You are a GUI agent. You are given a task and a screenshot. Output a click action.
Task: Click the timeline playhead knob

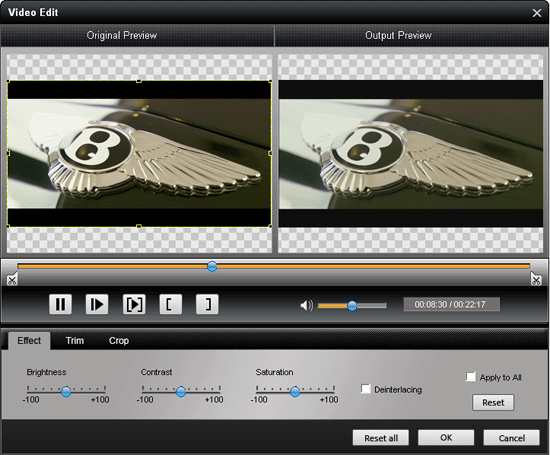212,266
